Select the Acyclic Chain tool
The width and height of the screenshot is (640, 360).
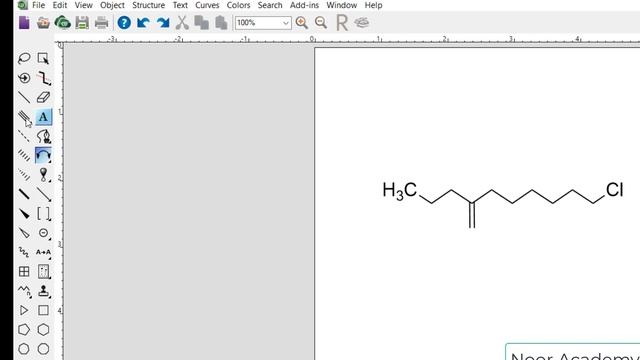24,291
